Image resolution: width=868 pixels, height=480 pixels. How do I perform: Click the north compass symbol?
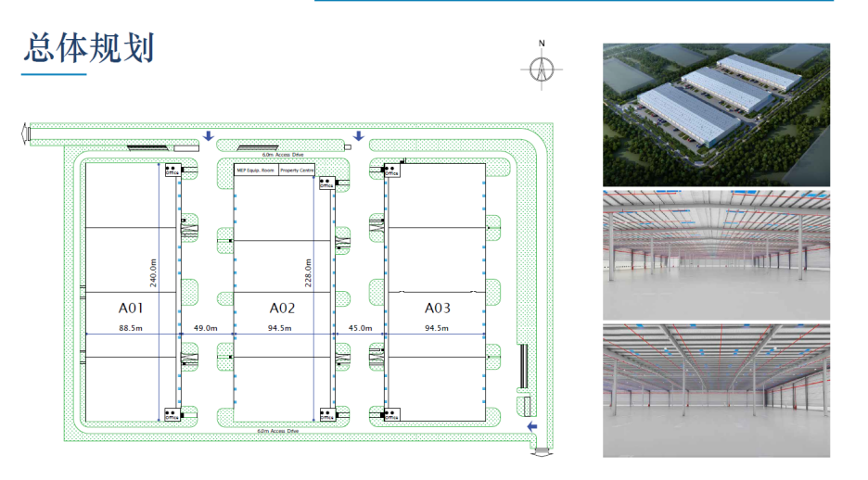[542, 69]
